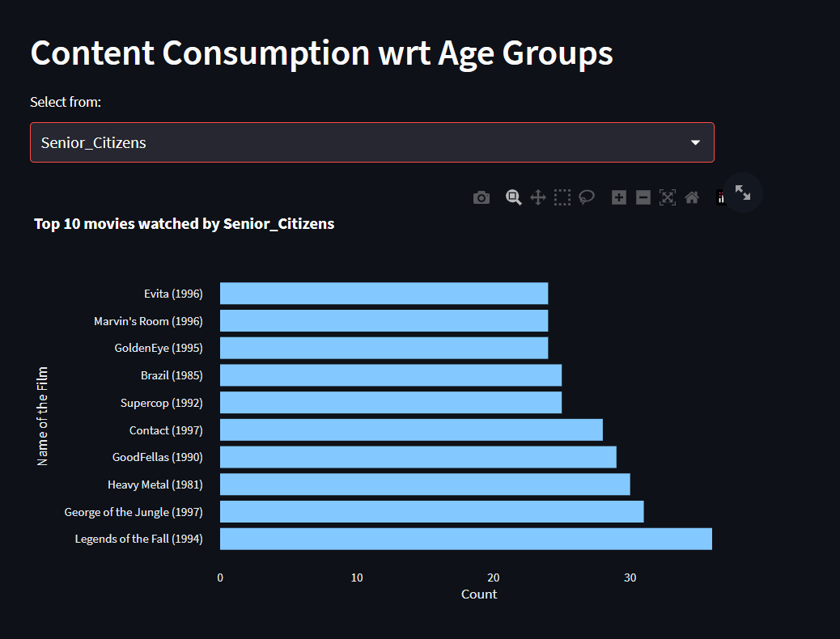Click the 'Heavy Metal (1981)' label
Viewport: 840px width, 639px height.
point(155,485)
